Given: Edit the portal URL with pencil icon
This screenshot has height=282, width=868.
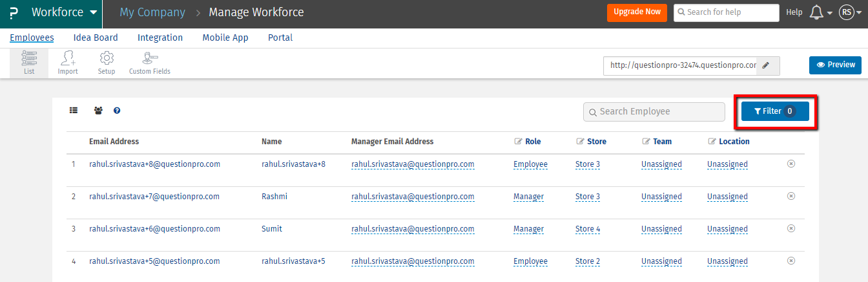Looking at the screenshot, I should pos(766,65).
